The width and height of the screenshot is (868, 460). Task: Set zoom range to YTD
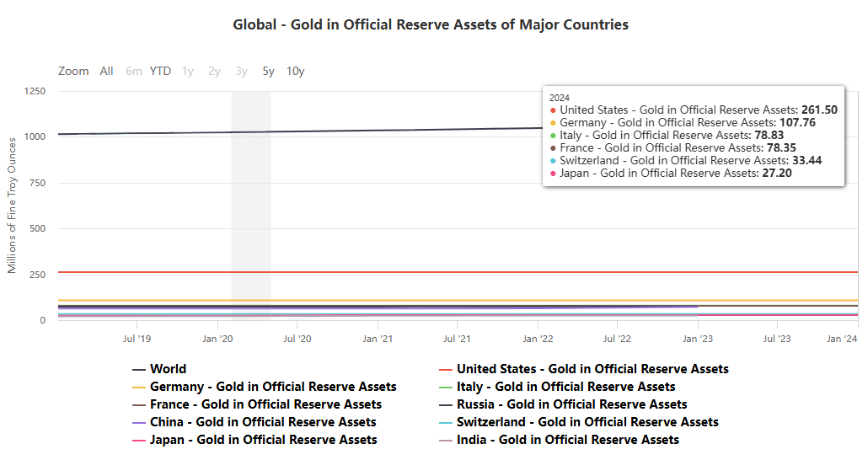point(160,72)
